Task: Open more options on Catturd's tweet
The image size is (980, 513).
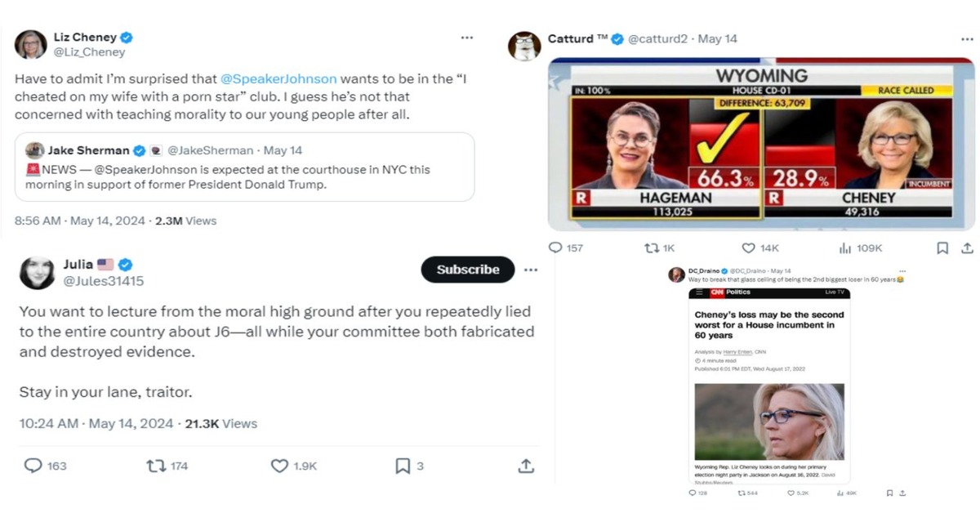Action: [964, 38]
